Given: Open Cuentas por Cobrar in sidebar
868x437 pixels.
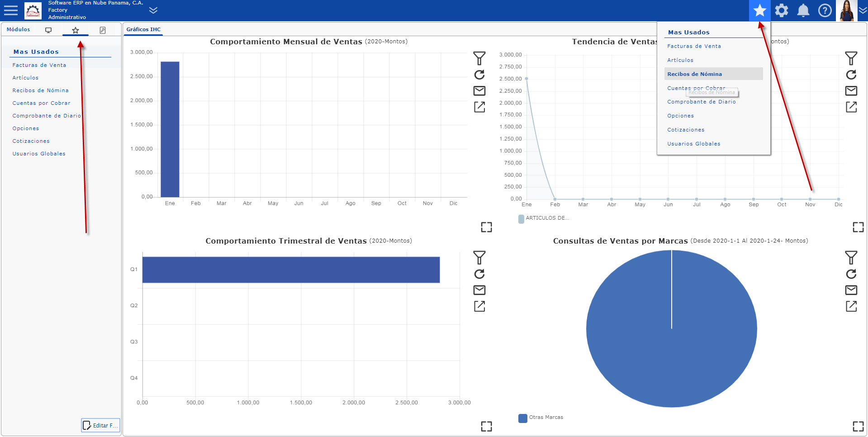Looking at the screenshot, I should [x=42, y=103].
